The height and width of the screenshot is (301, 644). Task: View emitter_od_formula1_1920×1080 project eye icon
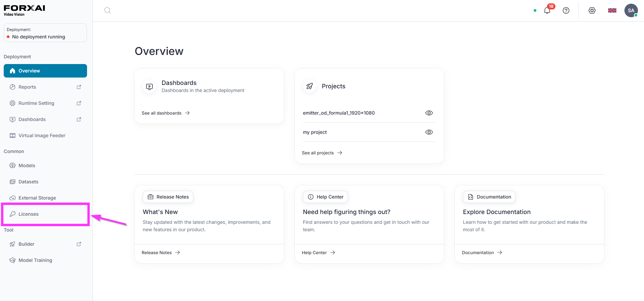point(429,113)
